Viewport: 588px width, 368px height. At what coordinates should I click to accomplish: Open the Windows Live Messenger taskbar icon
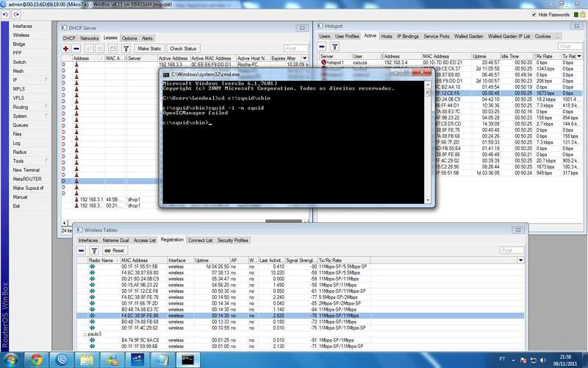tap(112, 360)
